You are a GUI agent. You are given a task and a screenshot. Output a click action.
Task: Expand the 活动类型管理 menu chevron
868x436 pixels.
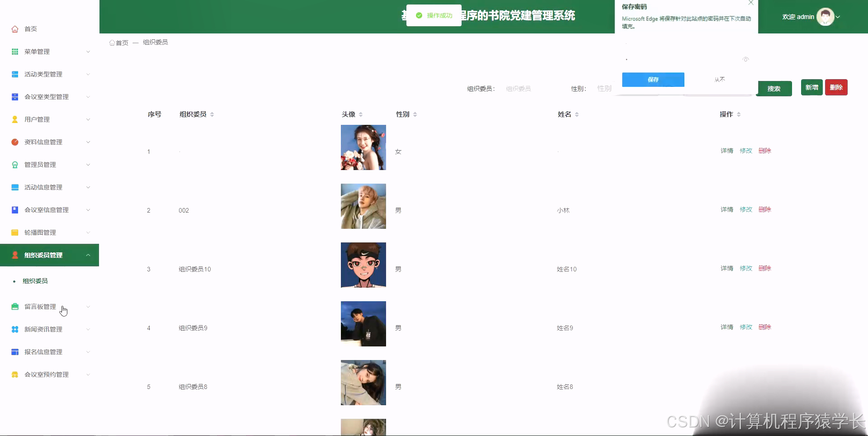[88, 74]
